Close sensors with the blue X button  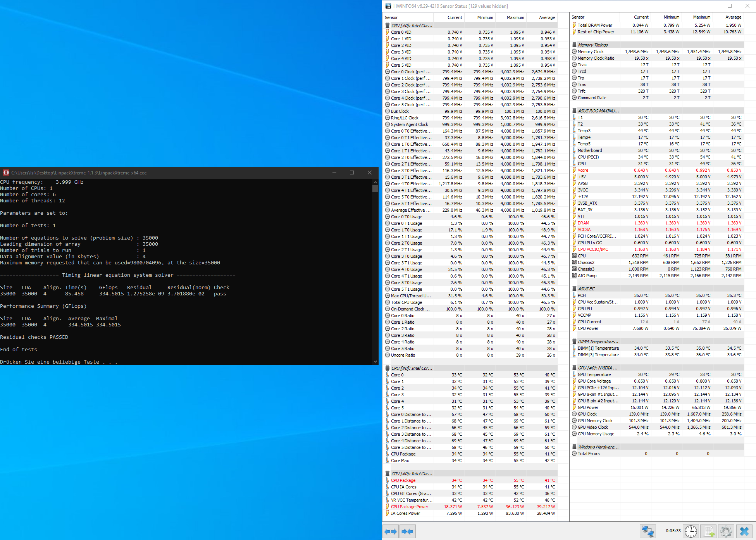pyautogui.click(x=744, y=531)
